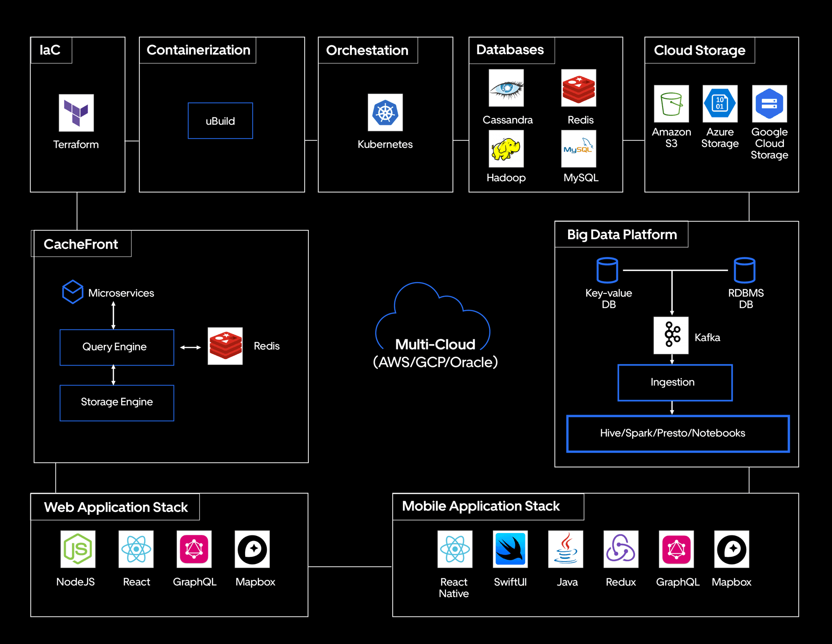
Task: Select the Hive/Spark/Presto/Notebooks box
Action: [678, 434]
